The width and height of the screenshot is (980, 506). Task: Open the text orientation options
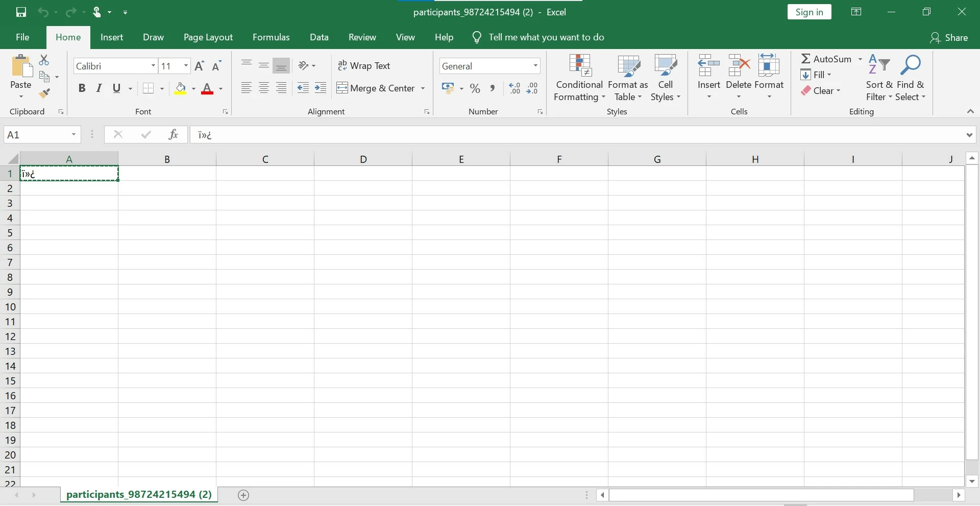click(307, 65)
